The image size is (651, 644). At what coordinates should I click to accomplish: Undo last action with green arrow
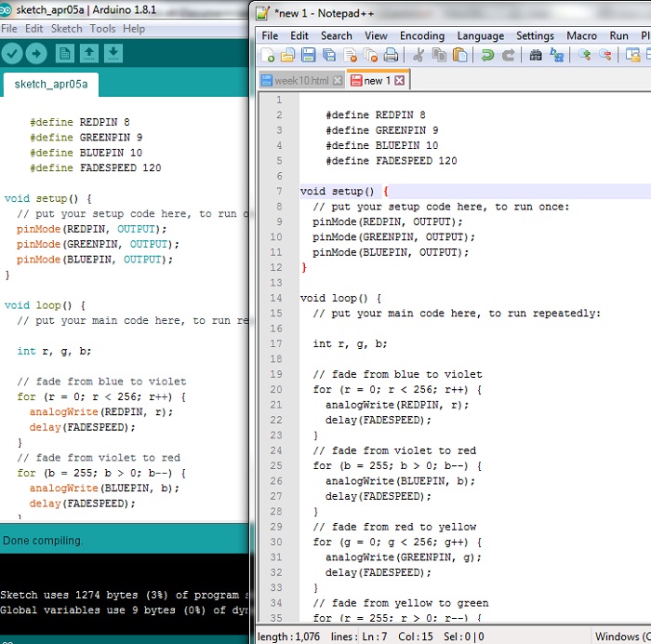tap(487, 55)
